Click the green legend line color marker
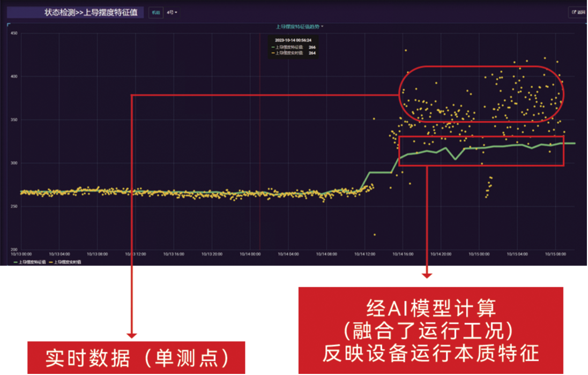This screenshot has height=375, width=588. pos(16,262)
